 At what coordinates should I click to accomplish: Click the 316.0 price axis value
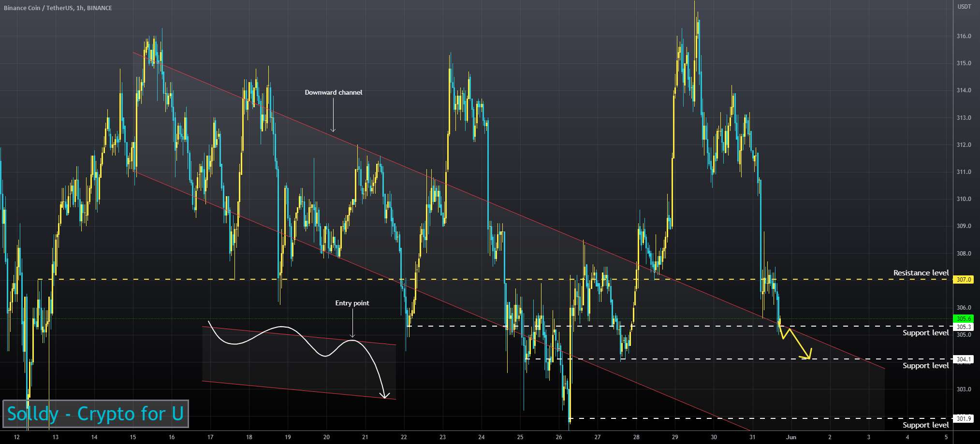coord(964,36)
